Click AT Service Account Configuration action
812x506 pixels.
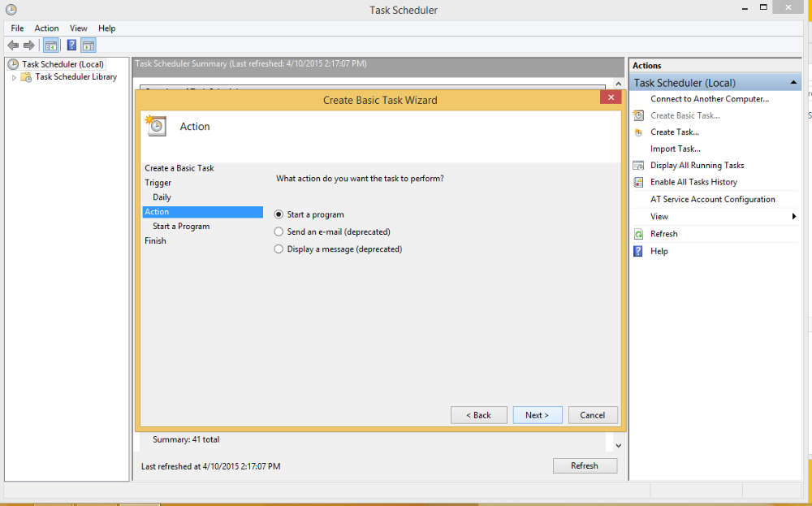click(713, 200)
